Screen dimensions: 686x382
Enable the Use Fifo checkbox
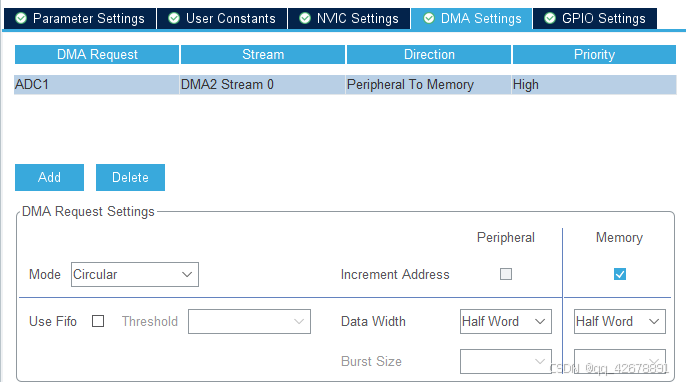[x=98, y=321]
